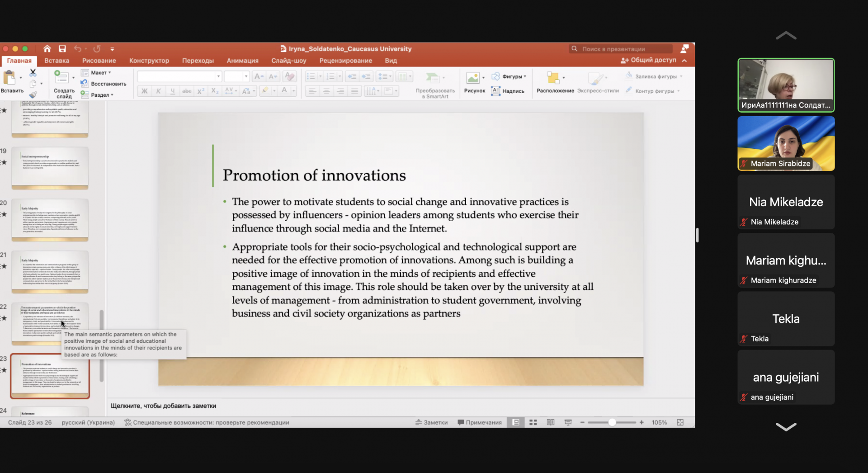The width and height of the screenshot is (868, 473).
Task: Open the Конструктор ribbon tab
Action: [x=149, y=61]
